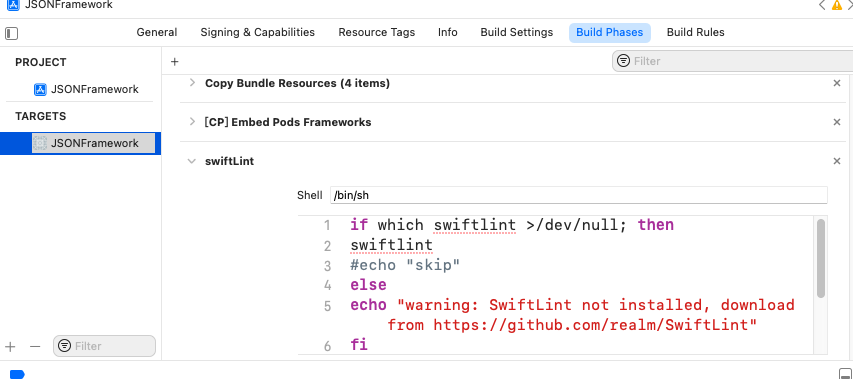
Task: Click the Shell path input field
Action: click(x=579, y=195)
